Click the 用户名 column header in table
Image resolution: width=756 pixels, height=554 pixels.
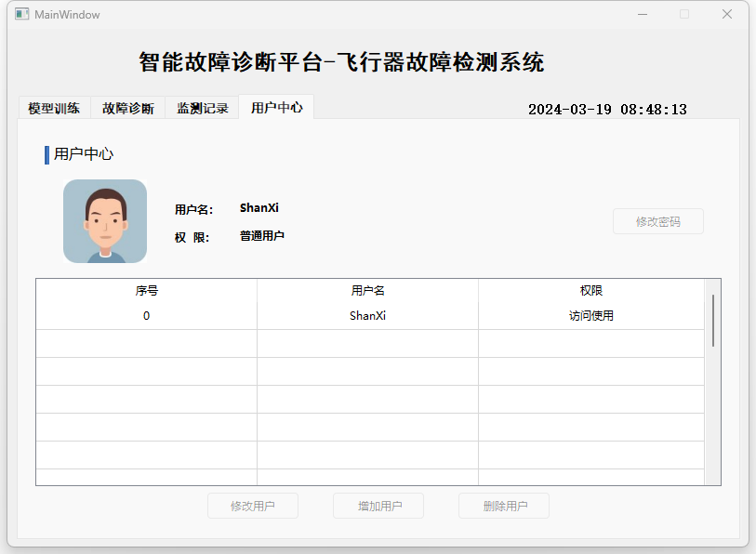(x=367, y=291)
